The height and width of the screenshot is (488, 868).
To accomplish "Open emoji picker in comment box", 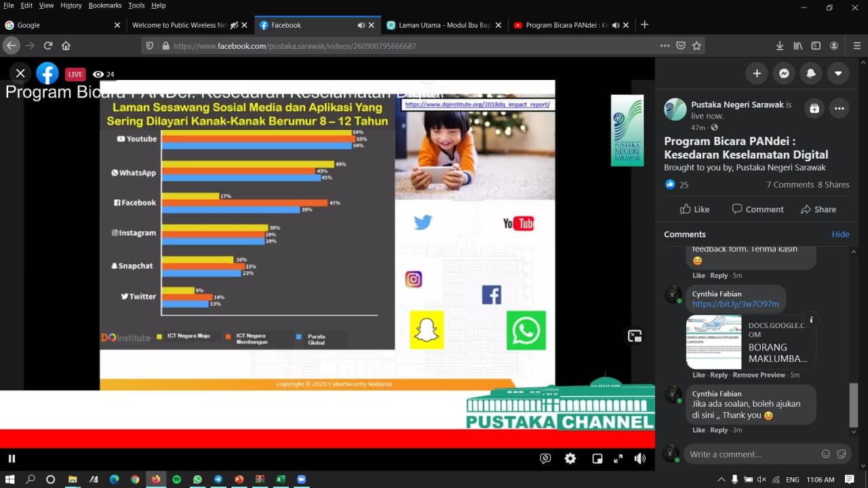I will tap(825, 454).
